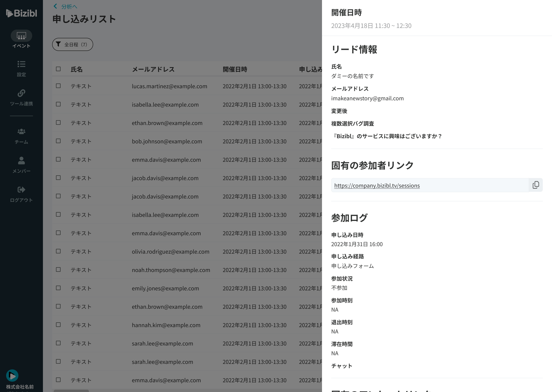Click the Bizibl logo in sidebar
Viewport: 552px width, 392px height.
click(x=21, y=13)
